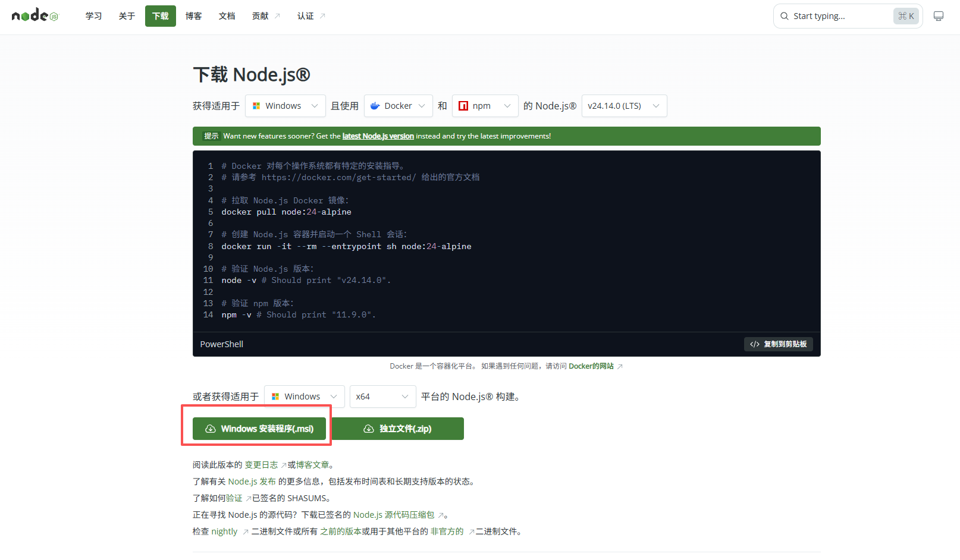Download Windows 安装程序(.msi)
Viewport: 960px width, 560px height.
click(259, 429)
